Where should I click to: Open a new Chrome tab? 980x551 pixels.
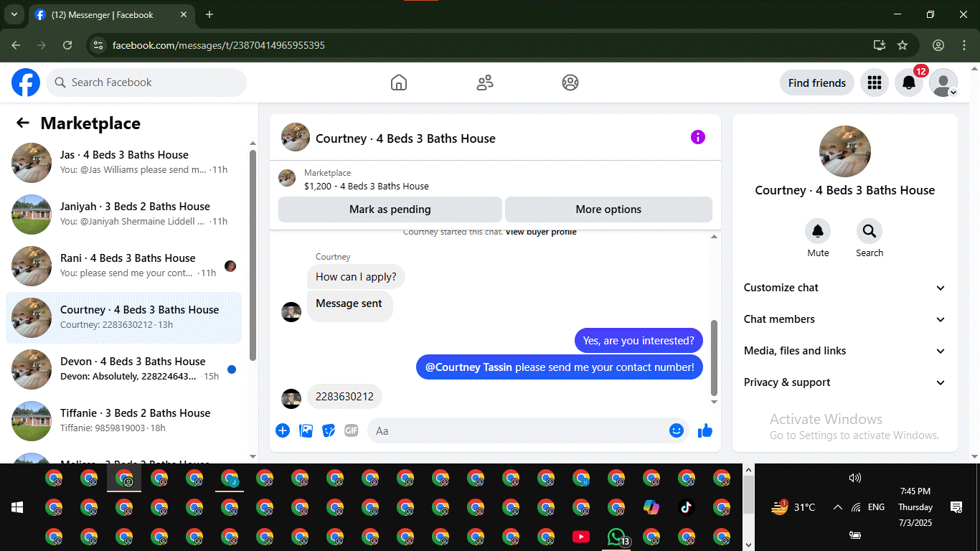pyautogui.click(x=209, y=14)
